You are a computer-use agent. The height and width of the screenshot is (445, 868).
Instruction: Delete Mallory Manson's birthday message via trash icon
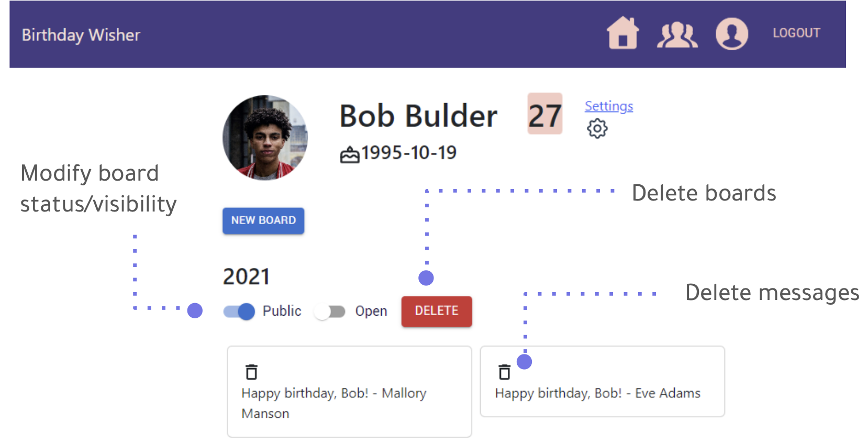coord(251,371)
